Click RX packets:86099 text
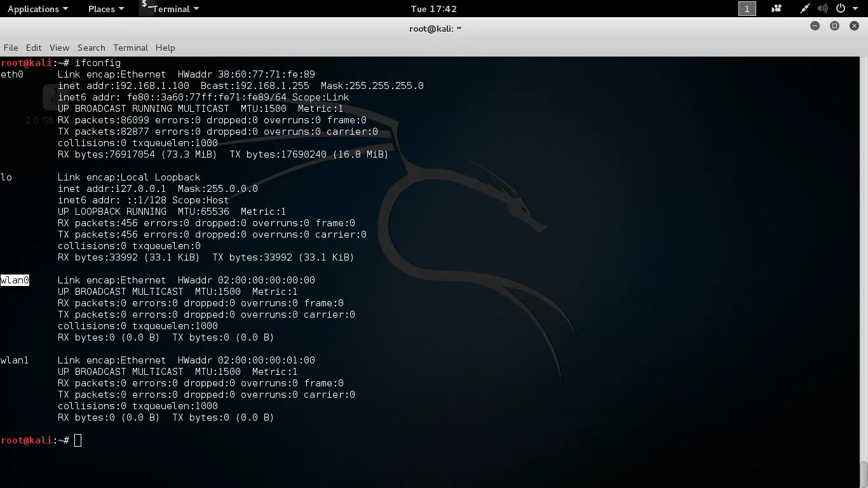The width and height of the screenshot is (868, 488). [104, 120]
